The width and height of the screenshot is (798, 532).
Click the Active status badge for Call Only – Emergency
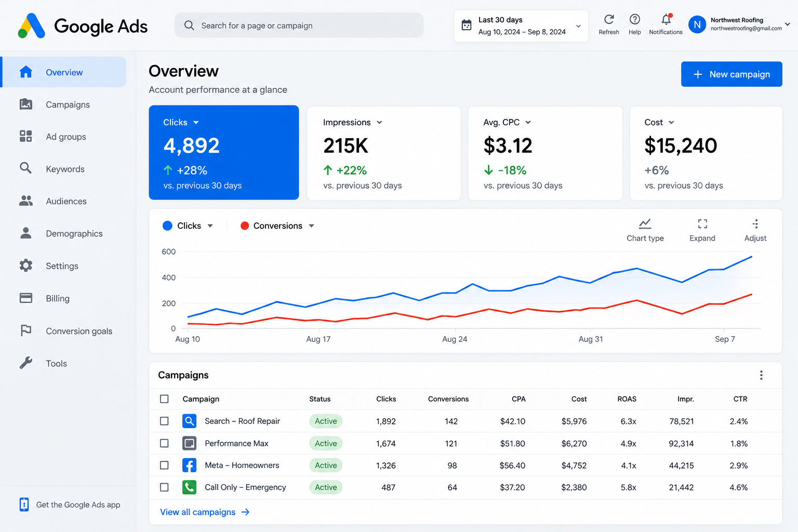pos(326,487)
